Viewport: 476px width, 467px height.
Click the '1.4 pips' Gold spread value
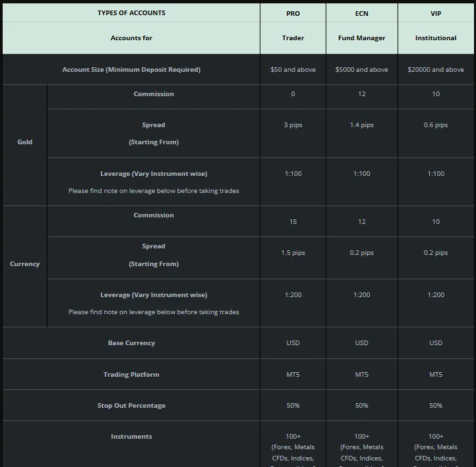tap(361, 125)
